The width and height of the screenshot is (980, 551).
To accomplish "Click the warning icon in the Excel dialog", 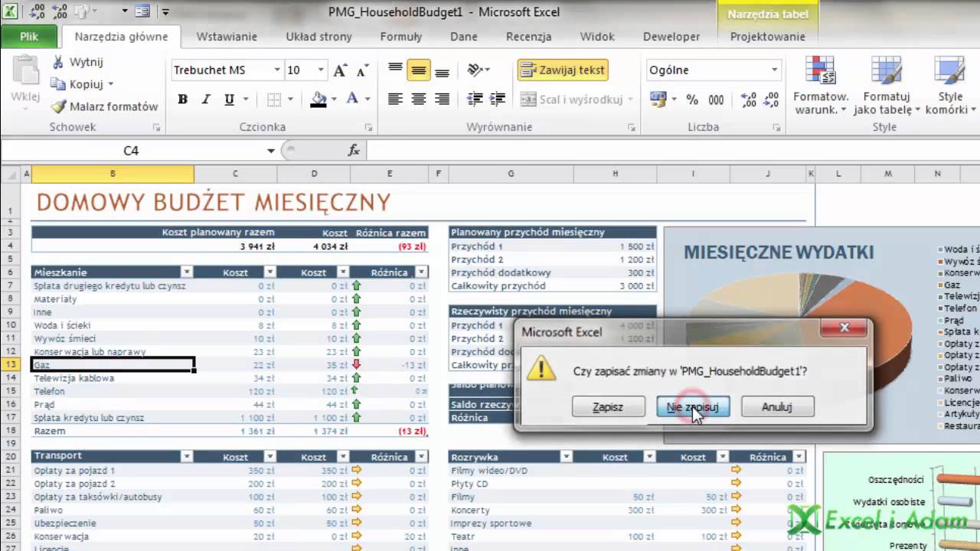I will point(541,369).
